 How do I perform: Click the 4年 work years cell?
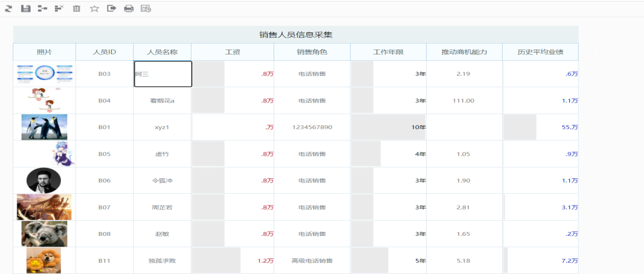click(388, 154)
